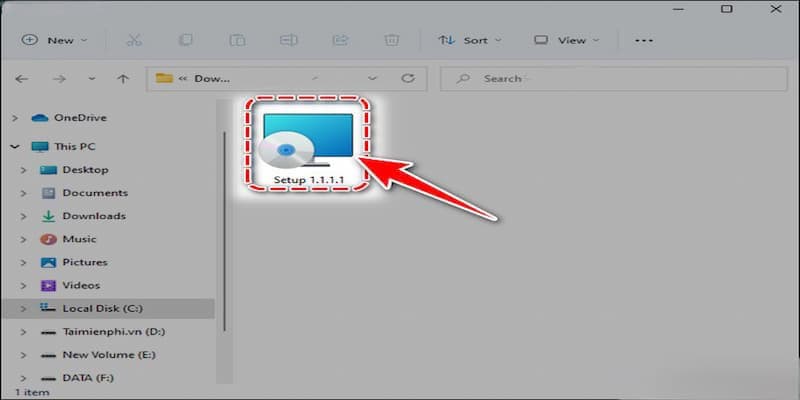Click the Cut scissors icon in toolbar

tap(133, 40)
